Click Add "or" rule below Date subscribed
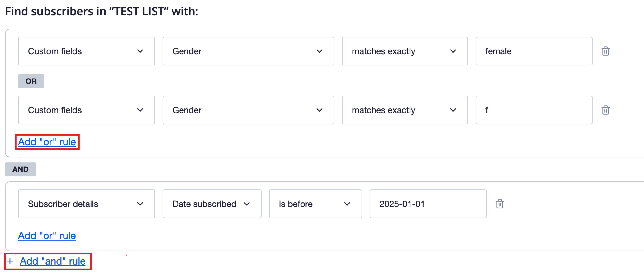Screen dimensions: 644x278 (x=47, y=235)
